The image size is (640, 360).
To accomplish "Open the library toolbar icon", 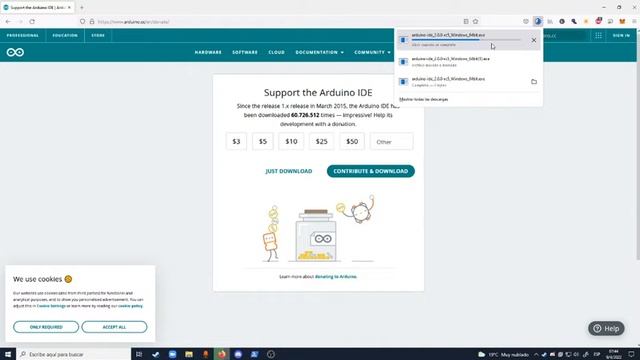I will (550, 21).
